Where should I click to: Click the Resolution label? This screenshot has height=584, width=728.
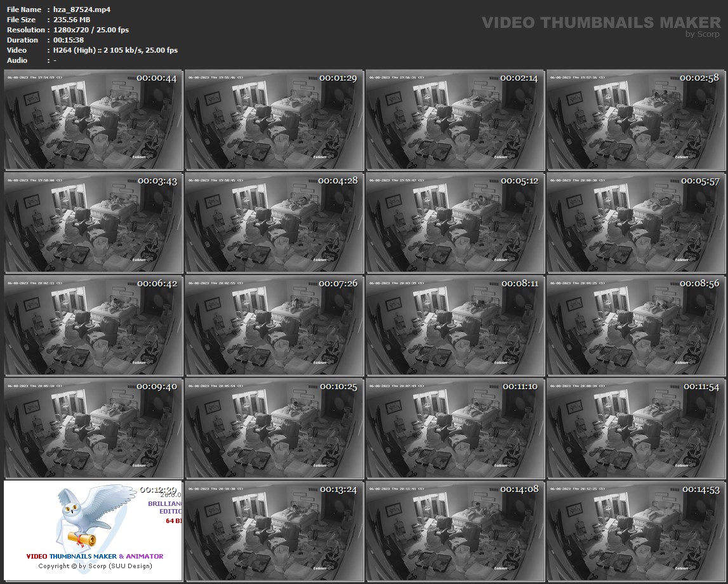(25, 30)
